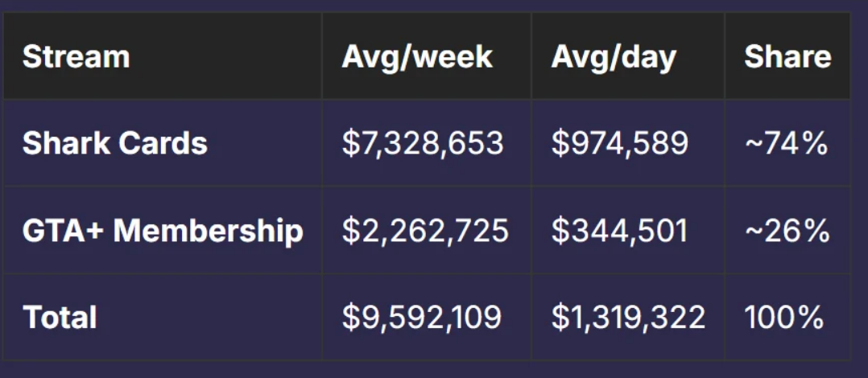This screenshot has width=868, height=378.
Task: Select the Share column header
Action: pyautogui.click(x=787, y=57)
